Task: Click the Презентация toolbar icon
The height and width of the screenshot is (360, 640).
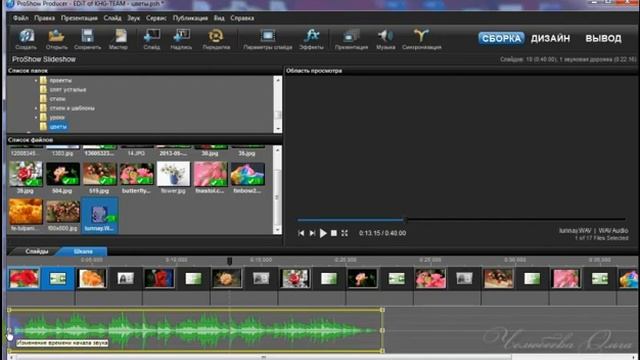Action: (351, 39)
